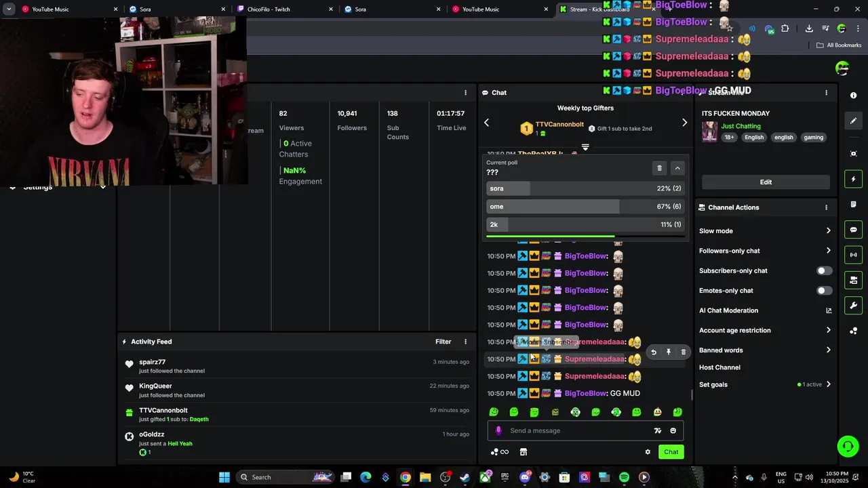Click the screen capture icon in right sidebar
This screenshot has height=488, width=868.
(x=853, y=154)
